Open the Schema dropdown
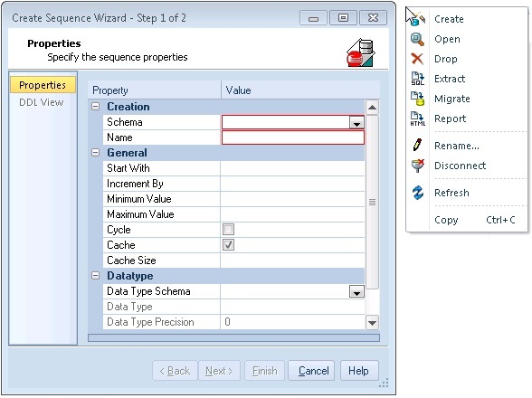The height and width of the screenshot is (398, 532). click(356, 122)
